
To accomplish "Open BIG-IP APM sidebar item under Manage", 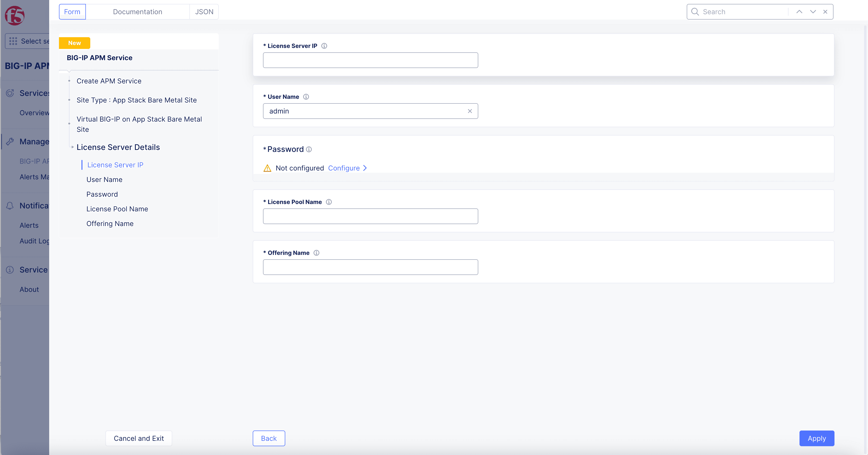I will click(x=34, y=161).
